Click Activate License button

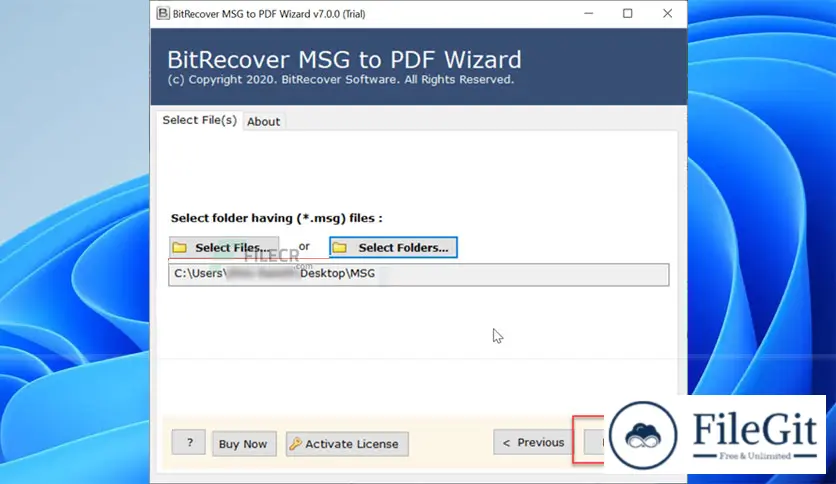coord(347,444)
